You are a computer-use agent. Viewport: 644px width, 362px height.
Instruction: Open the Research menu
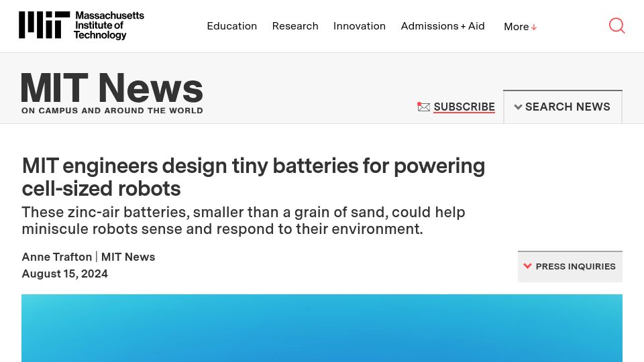tap(295, 26)
